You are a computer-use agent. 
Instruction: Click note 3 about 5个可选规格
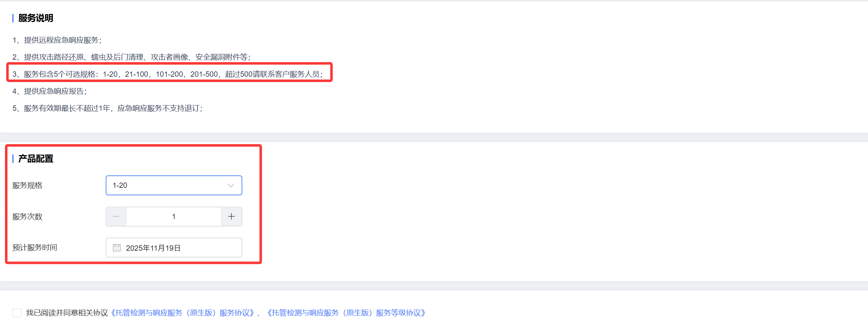[x=168, y=74]
